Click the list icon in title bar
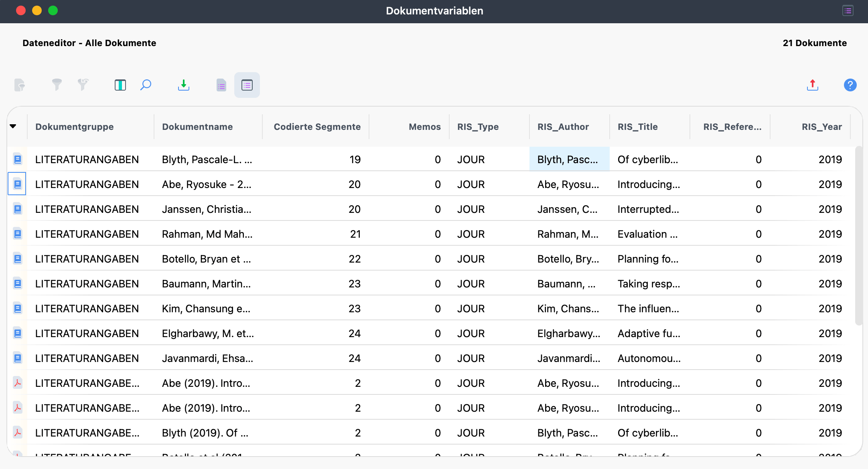This screenshot has width=868, height=469. (x=848, y=11)
